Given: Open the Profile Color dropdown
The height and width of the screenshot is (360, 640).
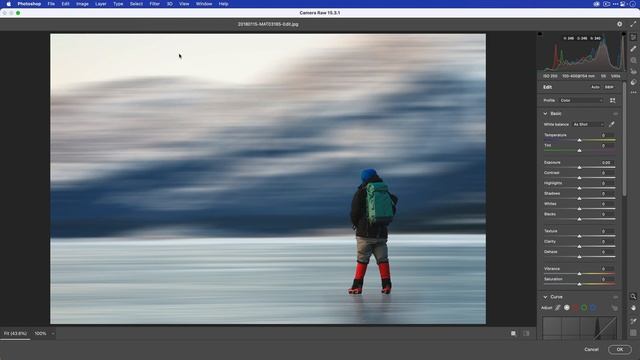Looking at the screenshot, I should pos(581,100).
